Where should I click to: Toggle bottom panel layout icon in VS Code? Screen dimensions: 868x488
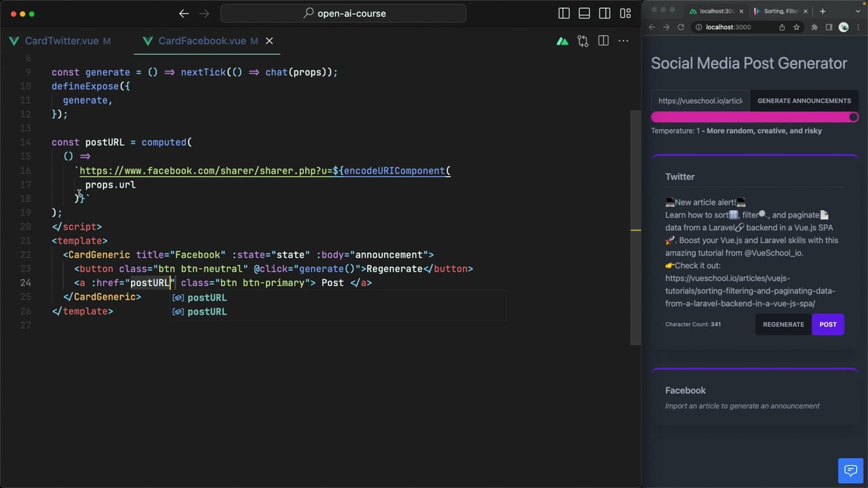(584, 14)
